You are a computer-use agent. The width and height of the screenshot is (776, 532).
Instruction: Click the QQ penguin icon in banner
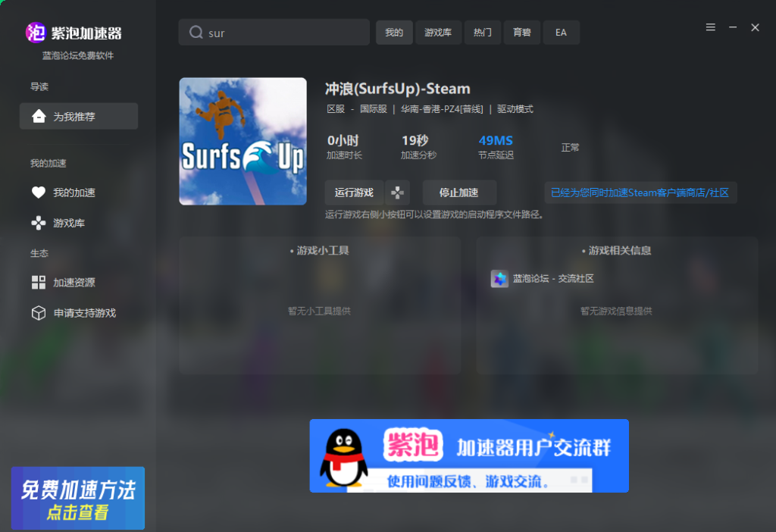pos(343,457)
